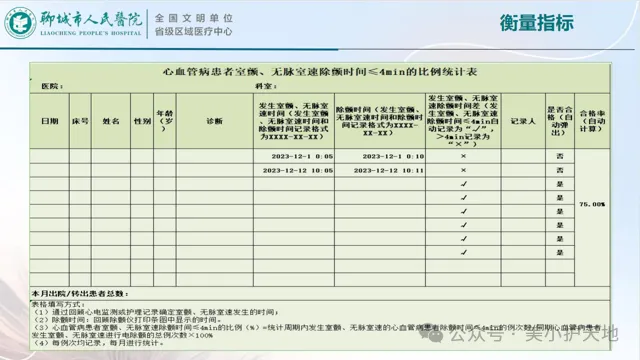Select the 床号 column header
The width and height of the screenshot is (640, 360).
(x=80, y=121)
